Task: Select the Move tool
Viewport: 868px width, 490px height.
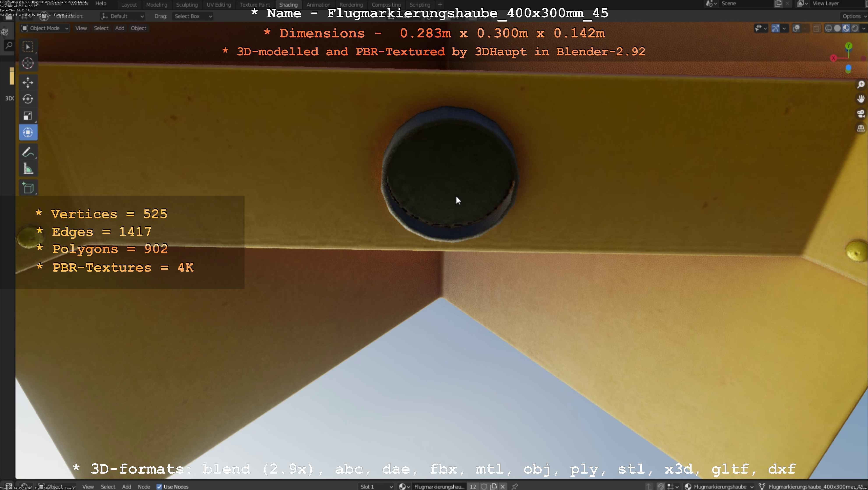Action: click(28, 82)
